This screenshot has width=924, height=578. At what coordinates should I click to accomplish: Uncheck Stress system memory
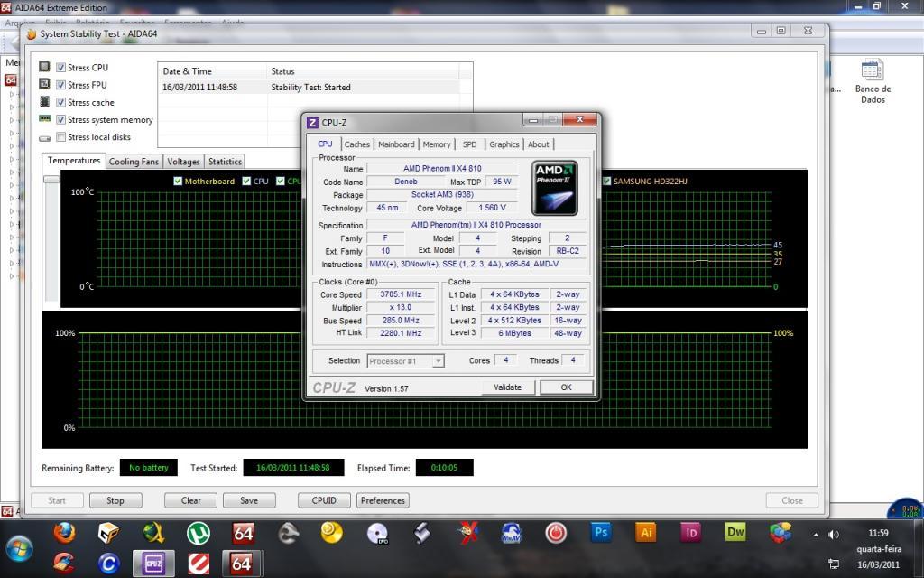pyautogui.click(x=60, y=120)
